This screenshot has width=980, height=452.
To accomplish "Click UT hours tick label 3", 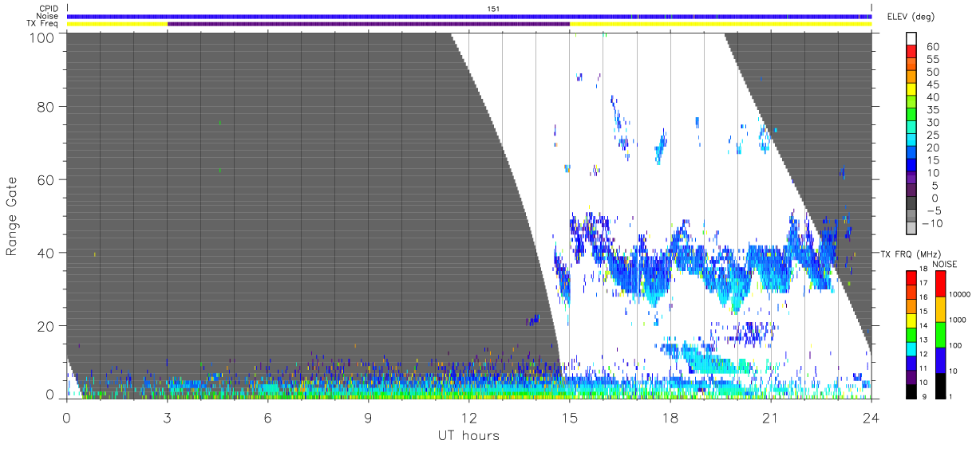I will [168, 416].
